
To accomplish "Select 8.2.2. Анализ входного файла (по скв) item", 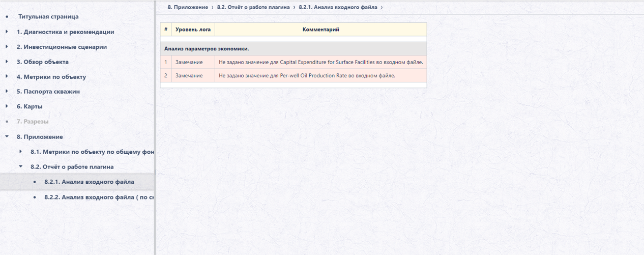I will click(x=99, y=197).
